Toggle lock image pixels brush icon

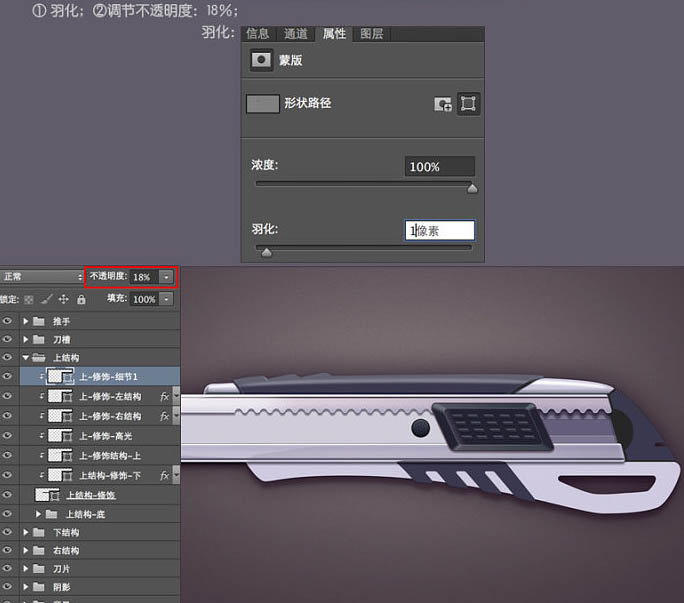click(46, 299)
